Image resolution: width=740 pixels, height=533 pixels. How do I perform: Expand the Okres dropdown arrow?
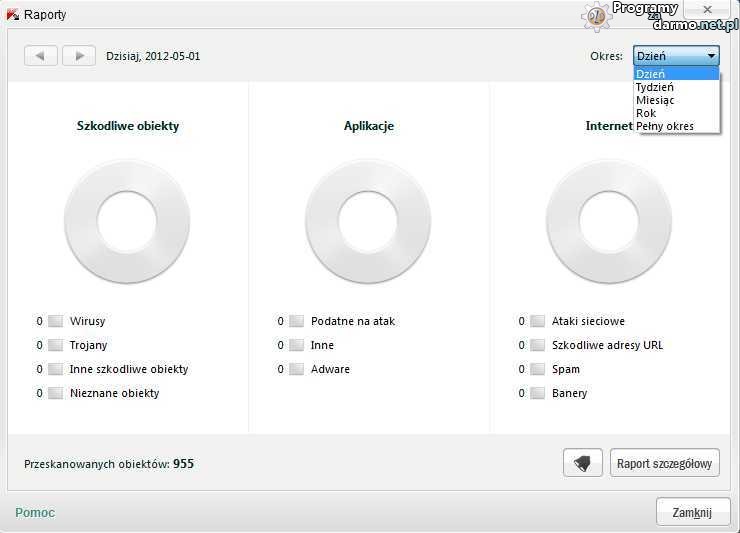[711, 56]
